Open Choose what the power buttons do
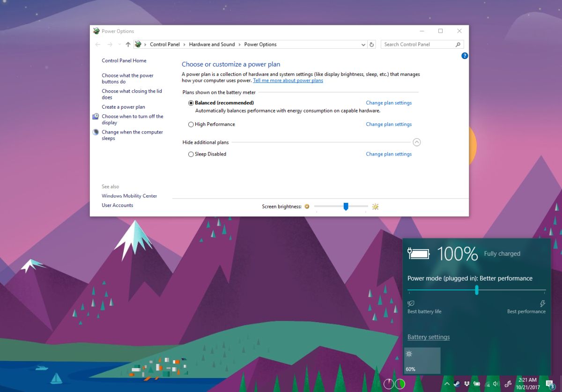Image resolution: width=562 pixels, height=392 pixels. [x=127, y=78]
